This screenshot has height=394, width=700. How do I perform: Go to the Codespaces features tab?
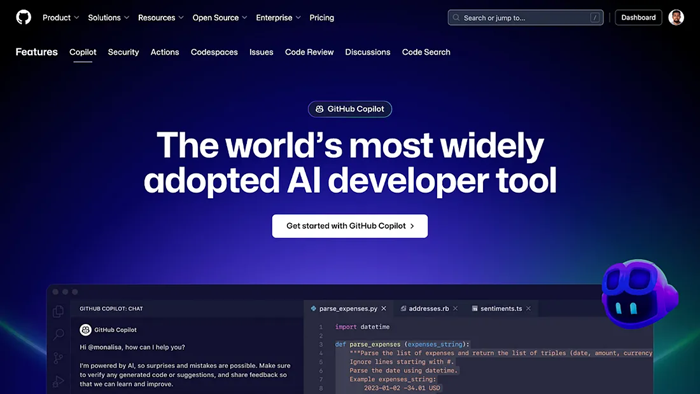(214, 52)
